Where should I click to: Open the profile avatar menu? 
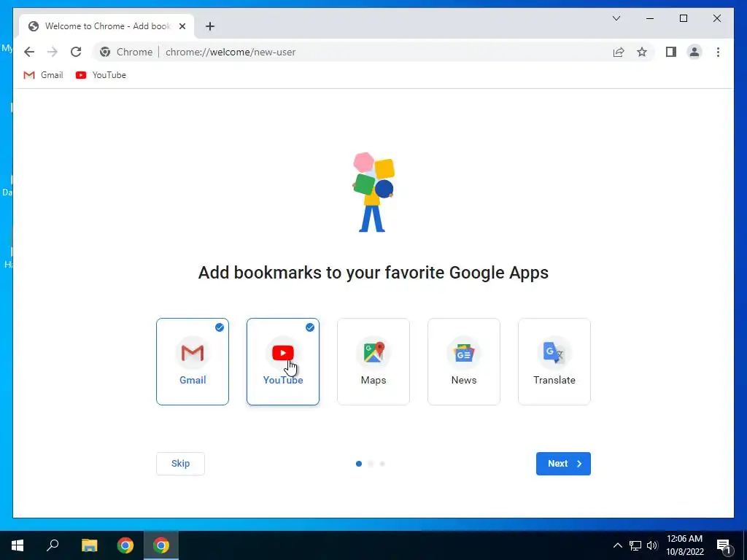tap(694, 52)
